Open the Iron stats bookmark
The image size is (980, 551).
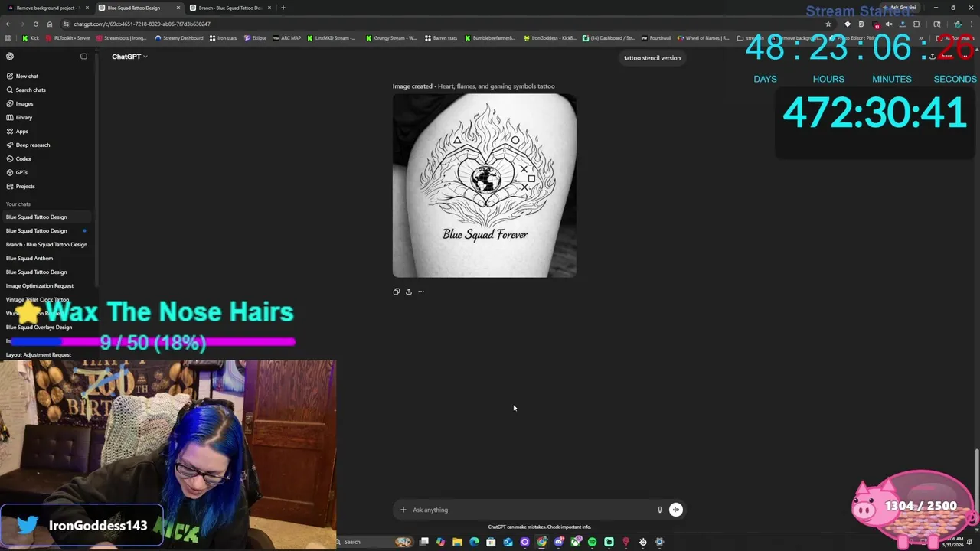tap(223, 37)
